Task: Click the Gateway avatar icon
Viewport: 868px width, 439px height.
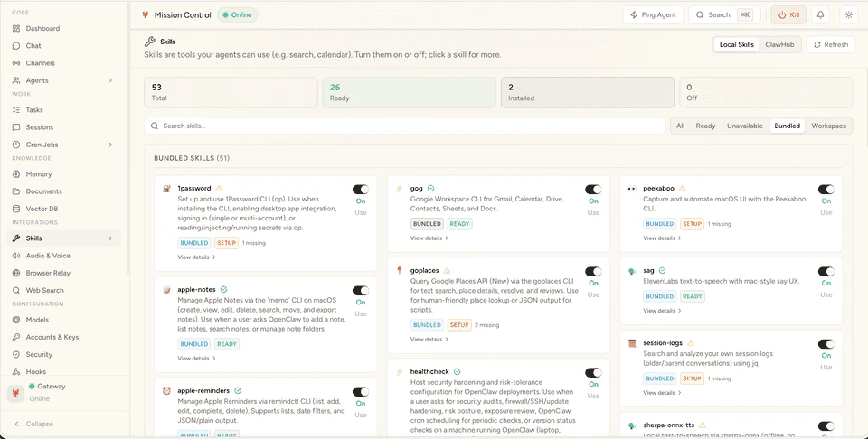Action: 15,393
